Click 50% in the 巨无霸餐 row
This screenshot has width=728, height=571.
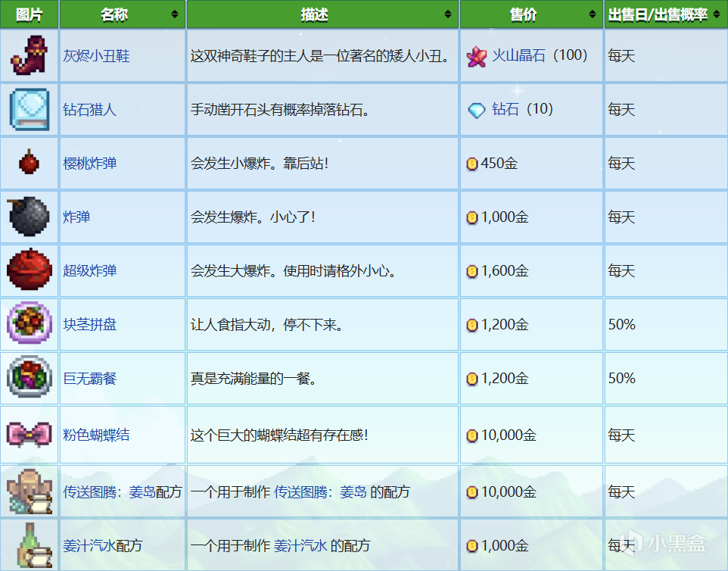(x=622, y=378)
